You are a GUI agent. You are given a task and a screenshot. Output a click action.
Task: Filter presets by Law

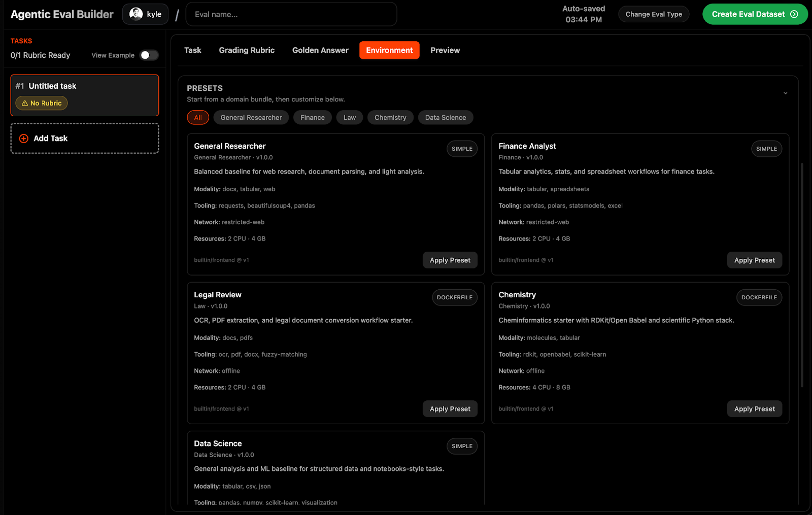[x=350, y=118]
